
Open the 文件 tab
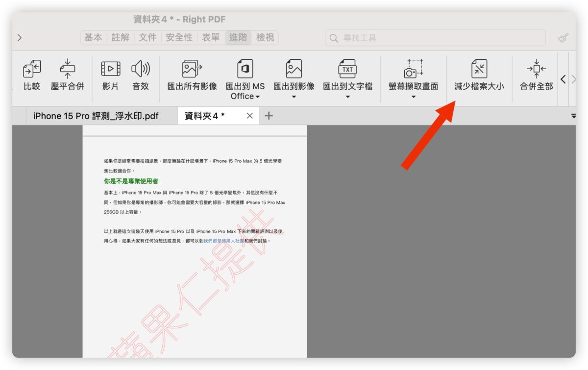(x=147, y=38)
